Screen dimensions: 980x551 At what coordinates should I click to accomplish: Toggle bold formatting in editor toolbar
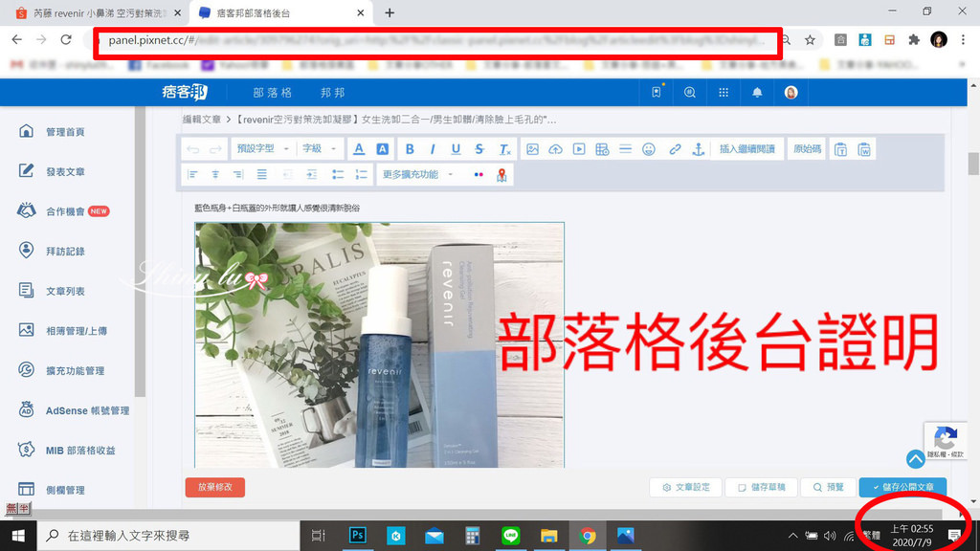(410, 149)
